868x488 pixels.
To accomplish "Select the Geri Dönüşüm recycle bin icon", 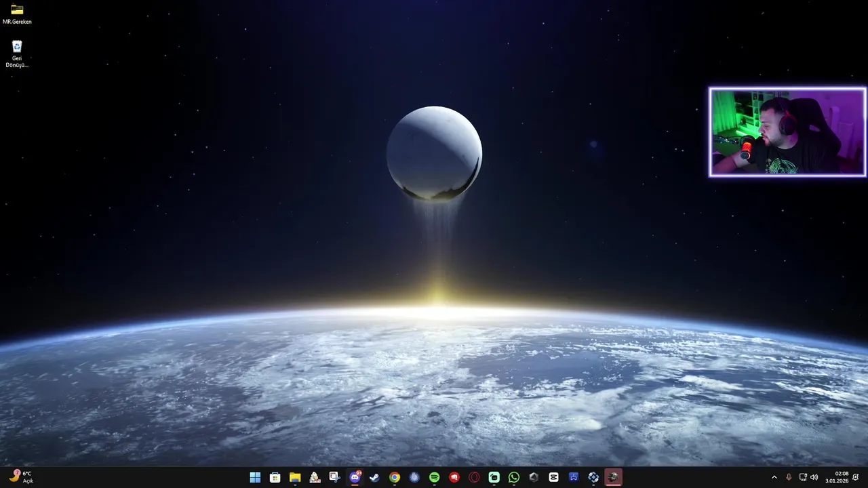I will point(17,54).
